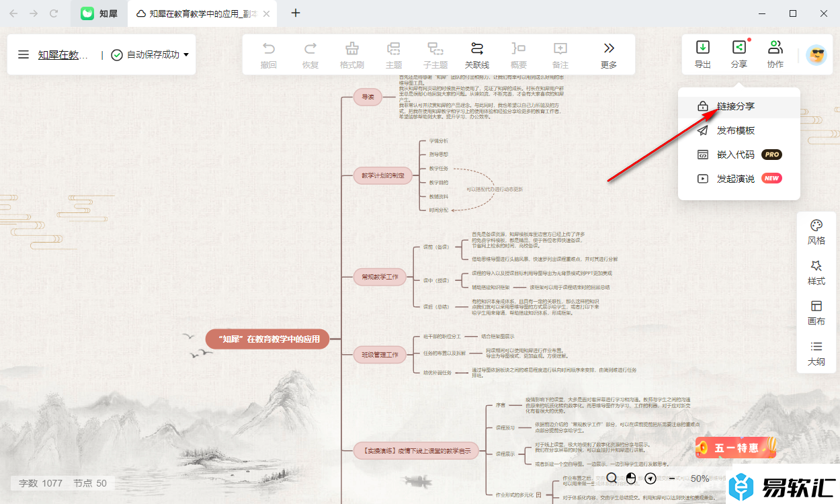
Task: Choose 链接分享 from share menu
Action: pos(739,106)
